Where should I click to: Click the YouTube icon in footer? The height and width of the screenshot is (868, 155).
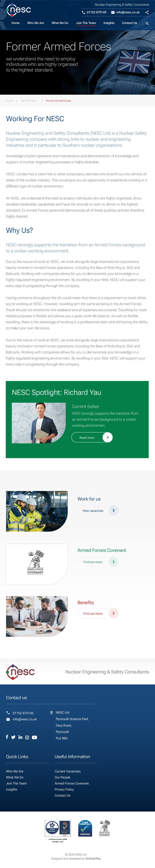[35, 737]
